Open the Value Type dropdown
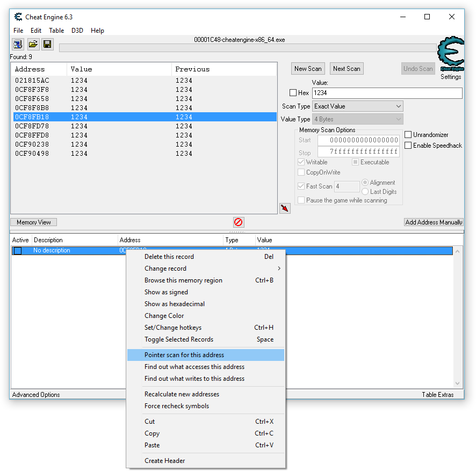The image size is (476, 471). (x=358, y=119)
